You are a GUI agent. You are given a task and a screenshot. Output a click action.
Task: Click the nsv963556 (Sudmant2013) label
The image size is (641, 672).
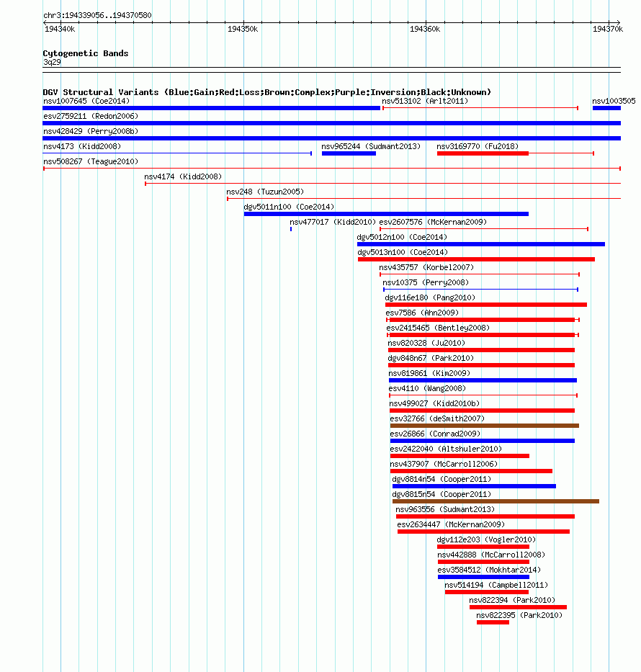(x=445, y=509)
